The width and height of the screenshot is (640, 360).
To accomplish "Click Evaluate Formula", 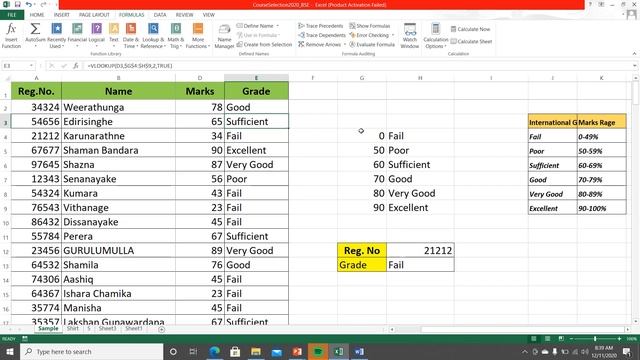I will pos(372,44).
